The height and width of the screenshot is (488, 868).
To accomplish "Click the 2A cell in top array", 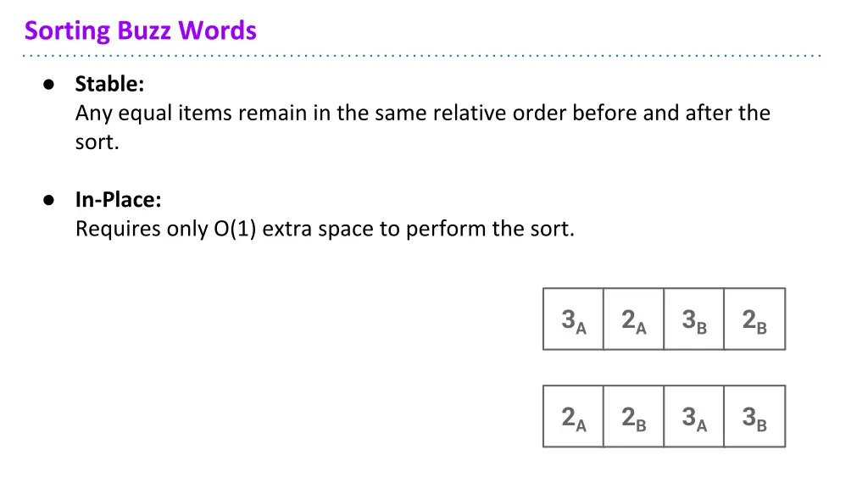I will [633, 319].
